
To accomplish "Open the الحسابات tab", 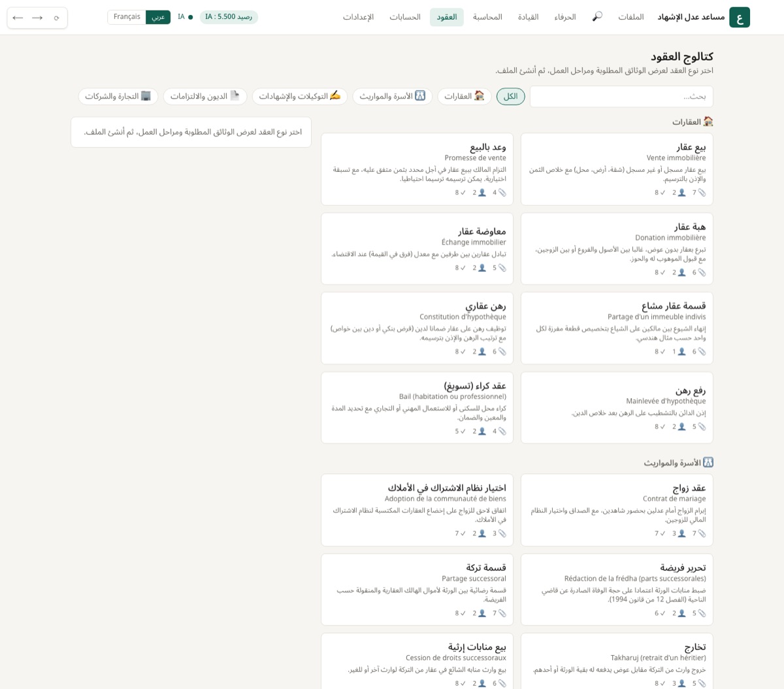I will pyautogui.click(x=405, y=17).
